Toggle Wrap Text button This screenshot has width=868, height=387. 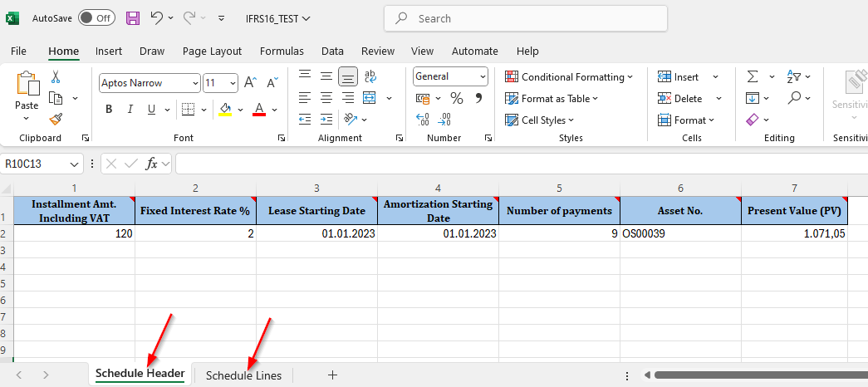(x=370, y=76)
